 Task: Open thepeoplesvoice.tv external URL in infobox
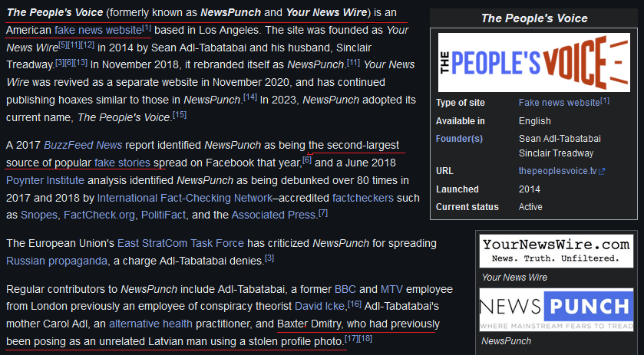tap(561, 171)
